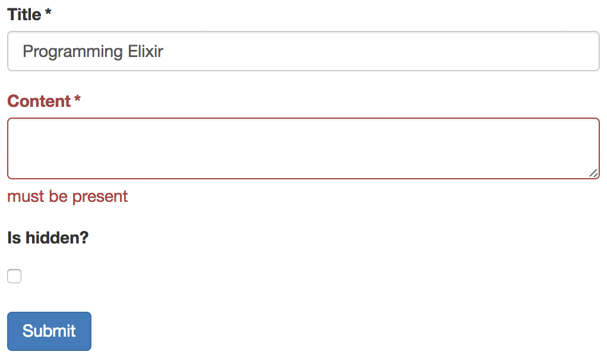Viewport: 607px width, 364px height.
Task: Click the word hidden? in the label
Action: click(x=57, y=238)
